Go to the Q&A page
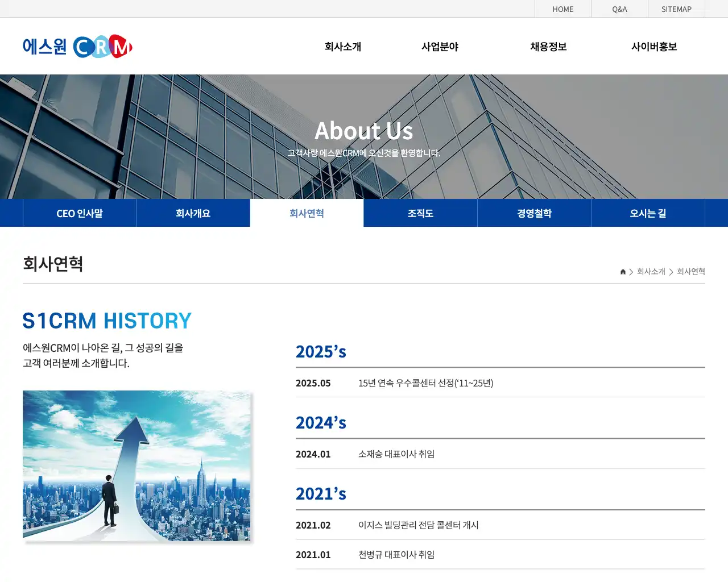This screenshot has height=582, width=728. pyautogui.click(x=619, y=9)
